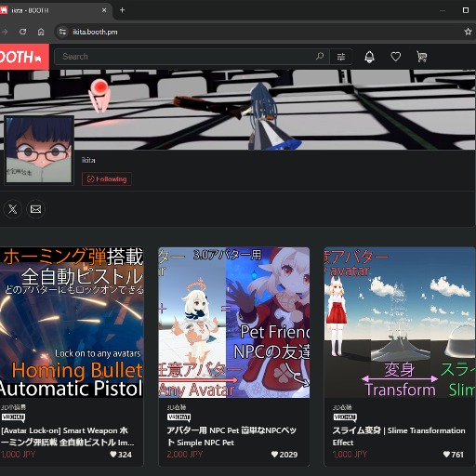This screenshot has height=476, width=476.
Task: Close the ikita - BOOTH tab
Action: tap(104, 10)
